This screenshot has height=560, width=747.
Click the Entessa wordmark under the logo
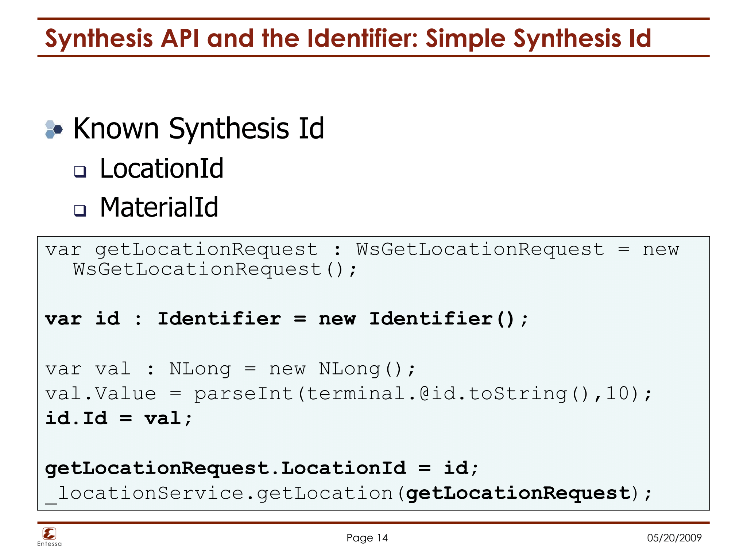(50, 544)
